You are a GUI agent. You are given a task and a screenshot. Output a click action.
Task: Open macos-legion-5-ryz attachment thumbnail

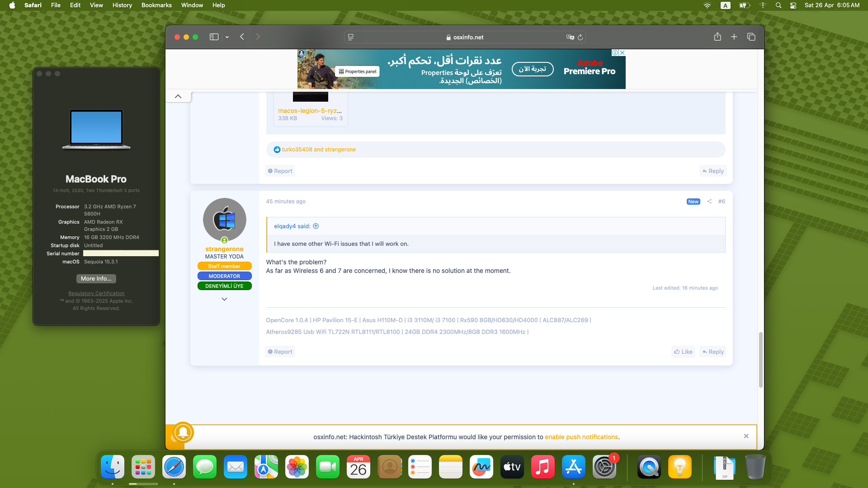click(310, 97)
